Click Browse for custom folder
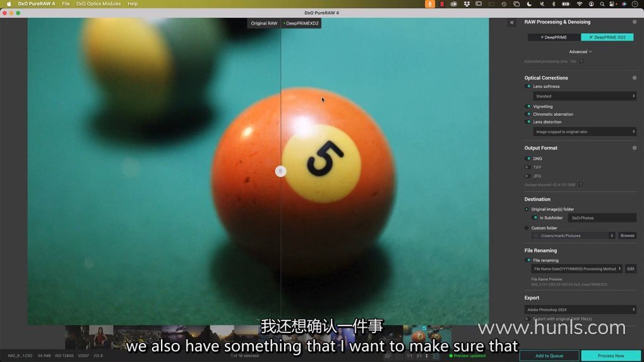The width and height of the screenshot is (644, 362). point(627,236)
